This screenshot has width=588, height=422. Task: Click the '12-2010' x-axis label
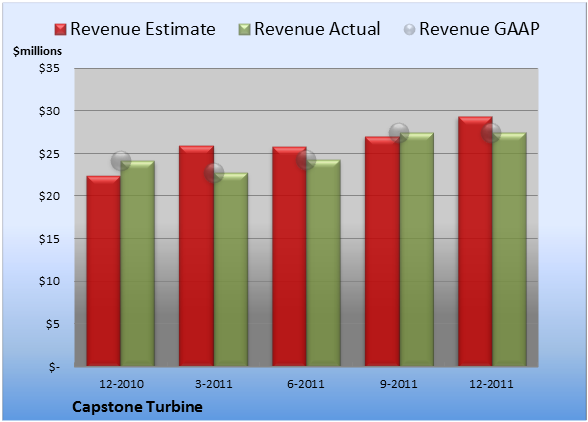tap(121, 384)
